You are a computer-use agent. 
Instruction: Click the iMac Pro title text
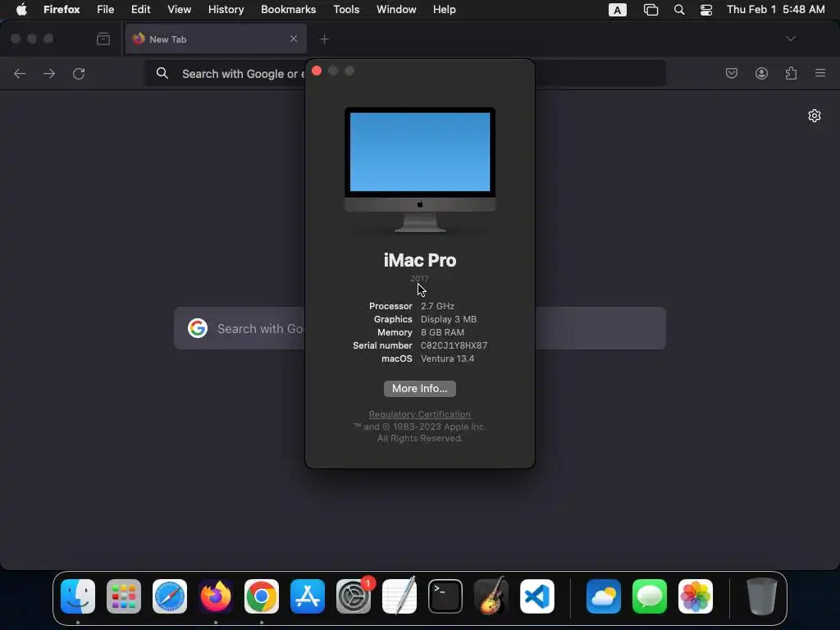pyautogui.click(x=420, y=260)
